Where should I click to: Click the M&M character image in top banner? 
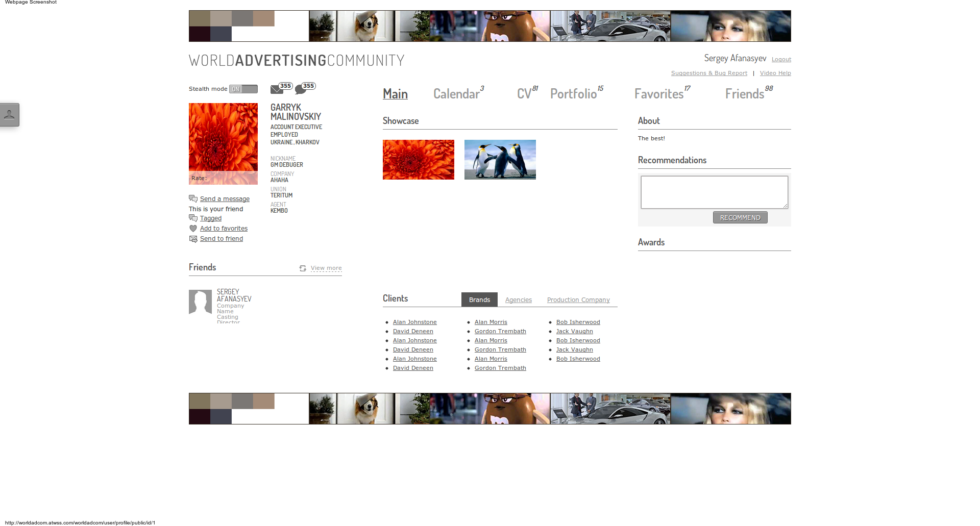tap(490, 26)
